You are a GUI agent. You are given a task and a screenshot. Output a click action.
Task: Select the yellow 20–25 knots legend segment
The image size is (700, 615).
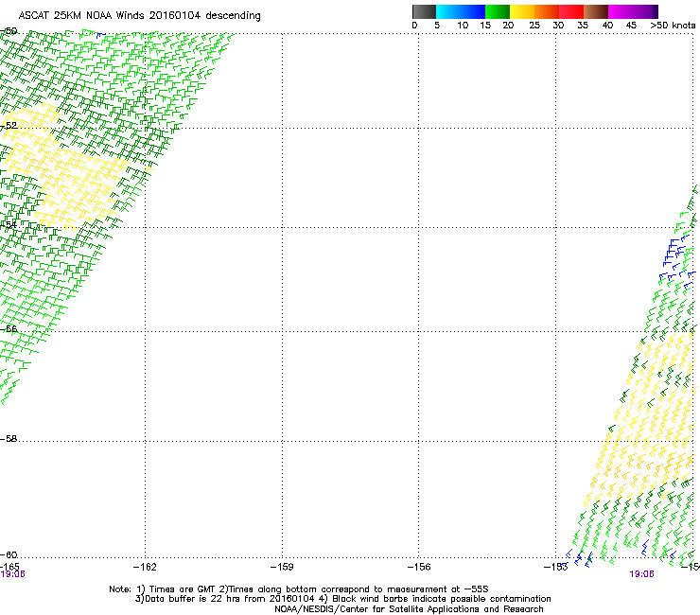pyautogui.click(x=522, y=11)
